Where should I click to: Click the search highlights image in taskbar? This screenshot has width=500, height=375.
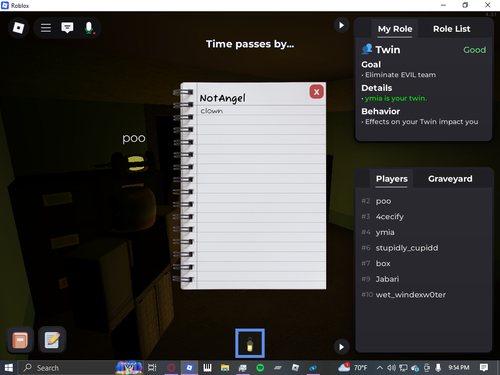pos(129,368)
